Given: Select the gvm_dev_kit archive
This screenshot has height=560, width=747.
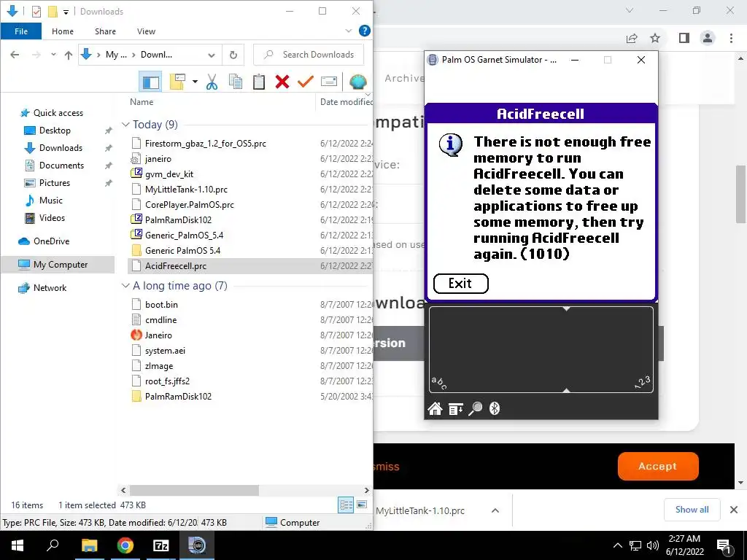Looking at the screenshot, I should pyautogui.click(x=169, y=174).
